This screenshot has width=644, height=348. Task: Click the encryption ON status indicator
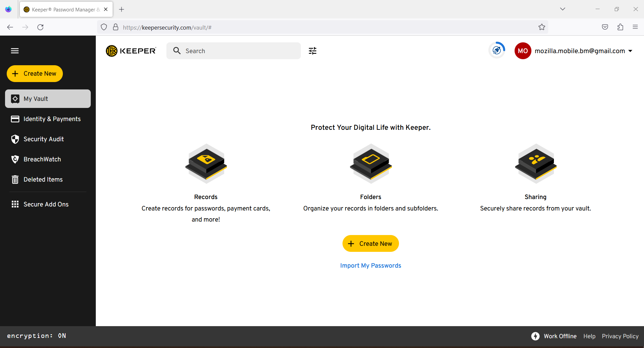pyautogui.click(x=37, y=336)
